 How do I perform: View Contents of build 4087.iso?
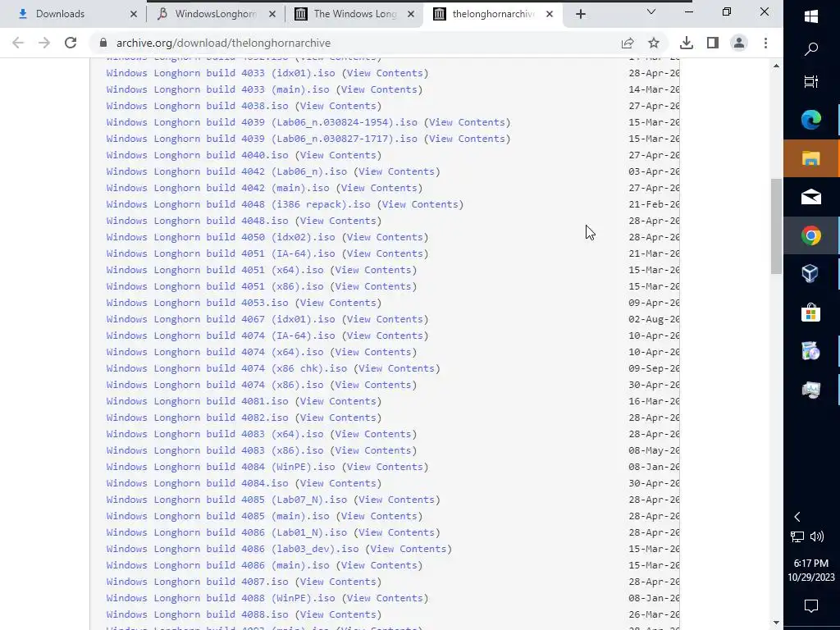[338, 582]
